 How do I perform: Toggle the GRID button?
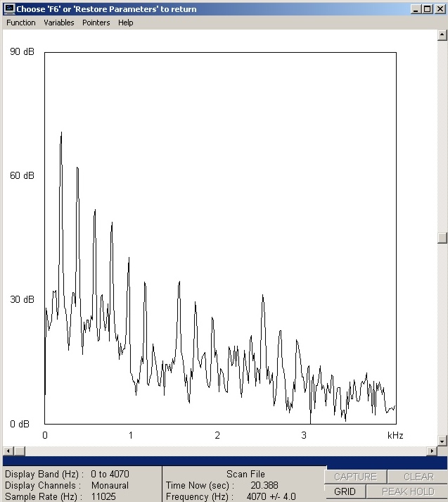(x=345, y=491)
